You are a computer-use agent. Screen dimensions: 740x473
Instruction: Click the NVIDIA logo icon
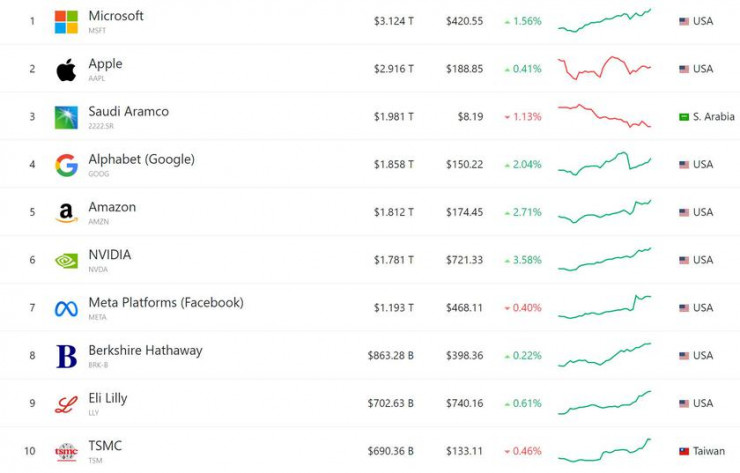pyautogui.click(x=66, y=260)
